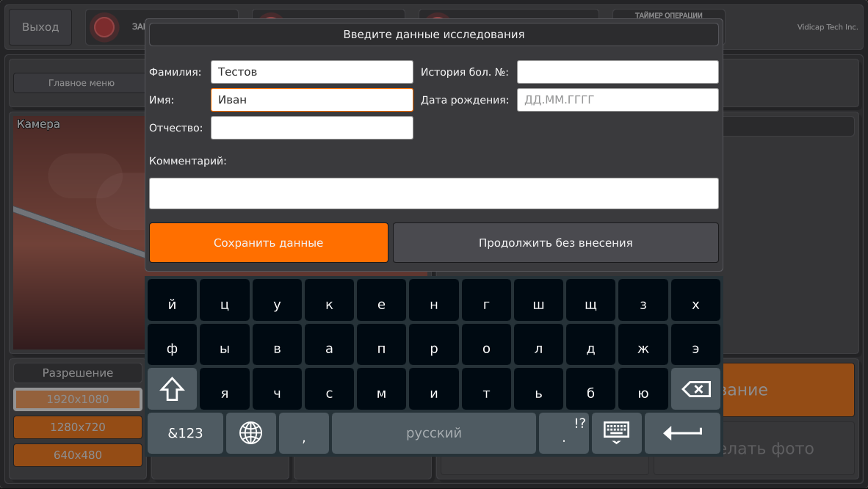The height and width of the screenshot is (489, 868).
Task: Focus the Фамилия field
Action: click(x=311, y=72)
